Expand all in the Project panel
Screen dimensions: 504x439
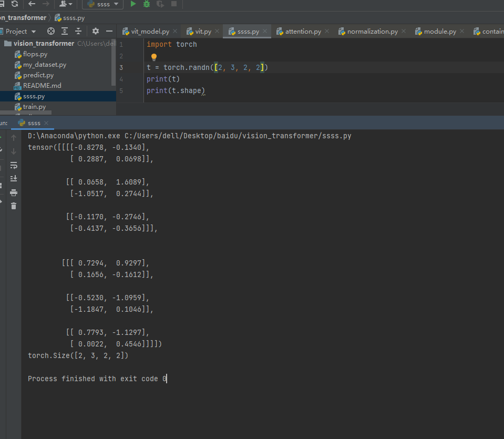65,31
